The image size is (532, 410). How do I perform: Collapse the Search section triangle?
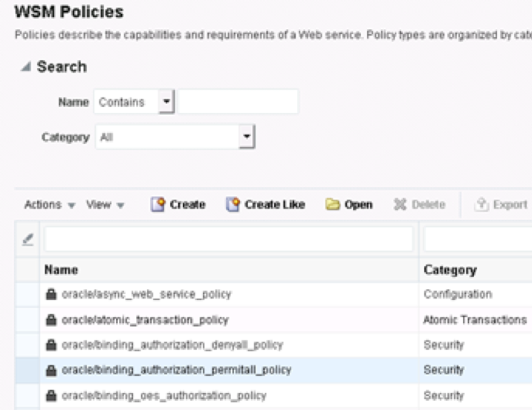[26, 66]
